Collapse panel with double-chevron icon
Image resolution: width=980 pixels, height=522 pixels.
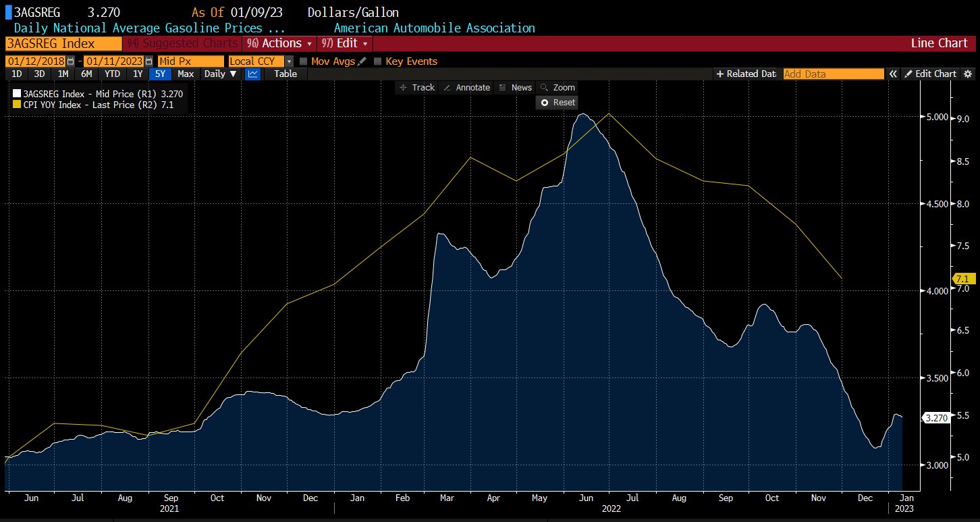[x=893, y=74]
